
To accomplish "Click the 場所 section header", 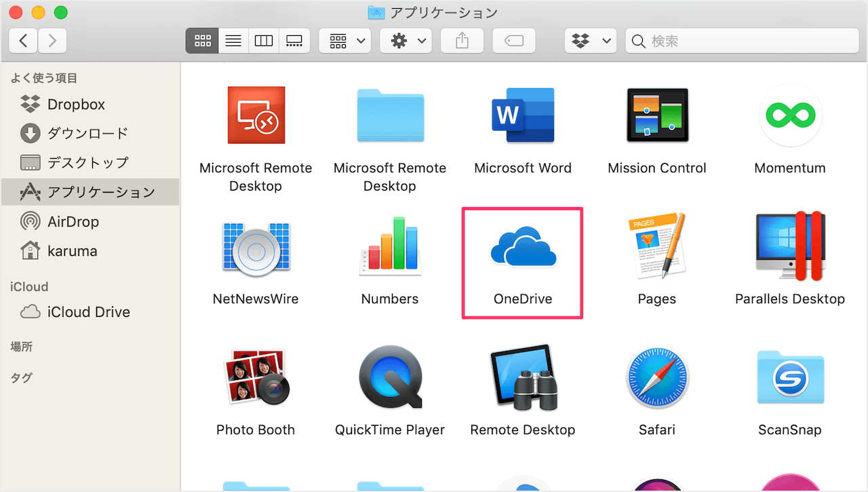I will coord(22,347).
